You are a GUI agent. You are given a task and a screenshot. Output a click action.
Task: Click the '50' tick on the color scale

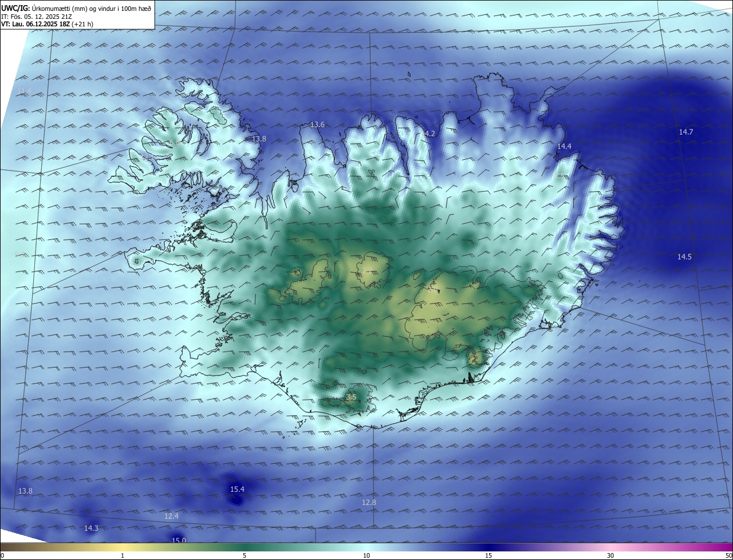[x=728, y=555]
